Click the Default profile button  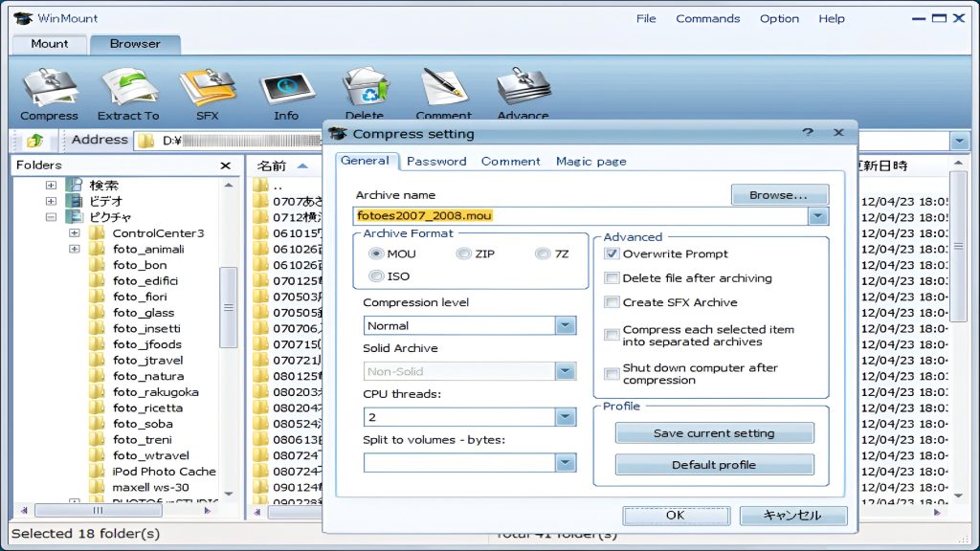coord(714,465)
